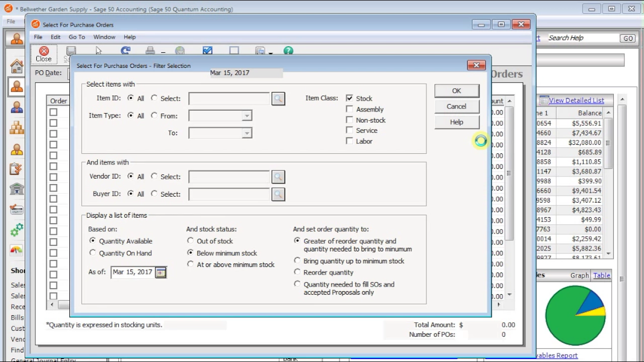Image resolution: width=644 pixels, height=362 pixels.
Task: Click left arrow of orders list horizontal scrollbar
Action: (x=52, y=305)
